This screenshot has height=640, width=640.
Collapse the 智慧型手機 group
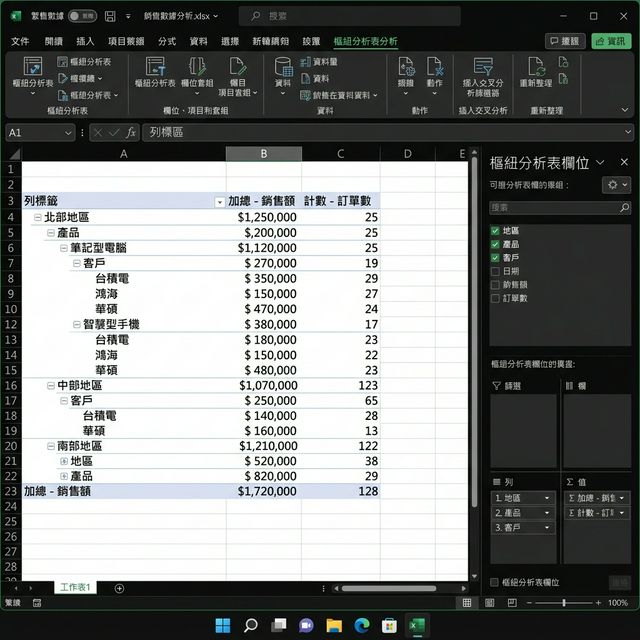point(77,324)
